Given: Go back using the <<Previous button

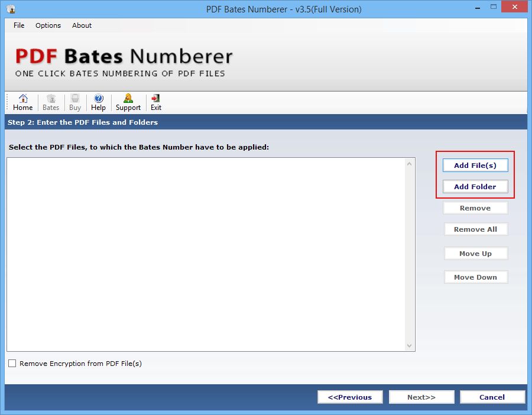Looking at the screenshot, I should pyautogui.click(x=350, y=397).
